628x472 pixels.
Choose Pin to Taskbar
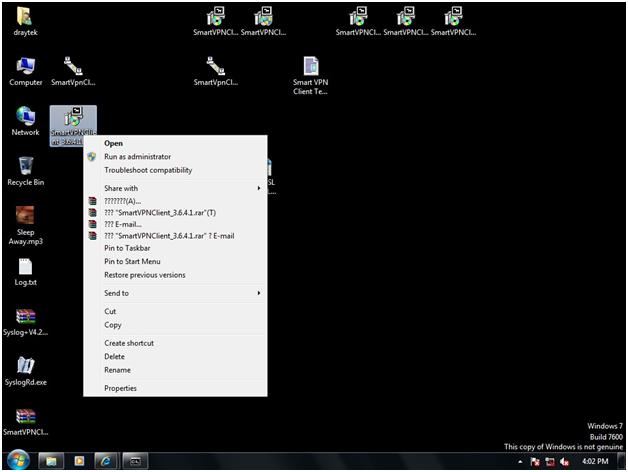[x=175, y=248]
